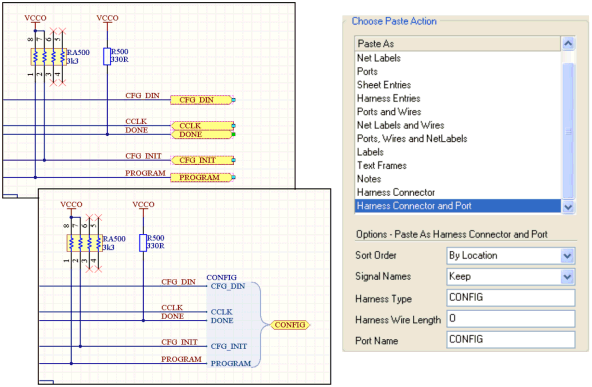Click CFG_DIN net label in upper schematic
Viewport: 592px width, 387px height.
(x=142, y=96)
